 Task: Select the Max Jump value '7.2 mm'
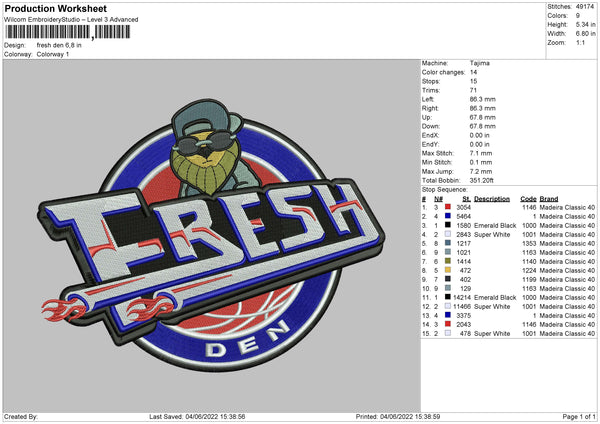coord(481,171)
